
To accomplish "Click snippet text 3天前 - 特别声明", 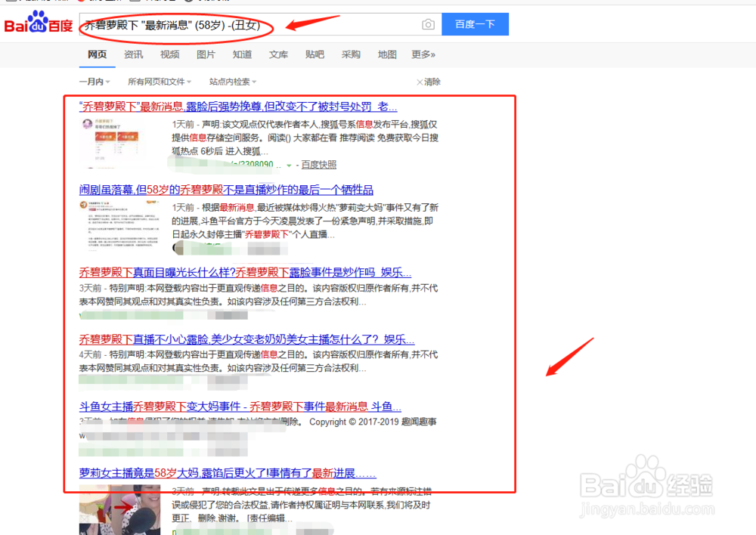I will [x=259, y=295].
